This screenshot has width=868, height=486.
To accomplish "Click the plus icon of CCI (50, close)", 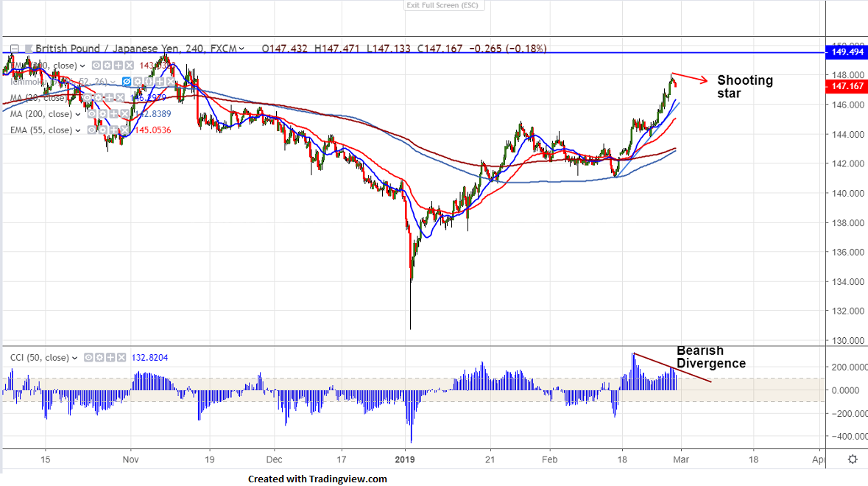I will (110, 358).
